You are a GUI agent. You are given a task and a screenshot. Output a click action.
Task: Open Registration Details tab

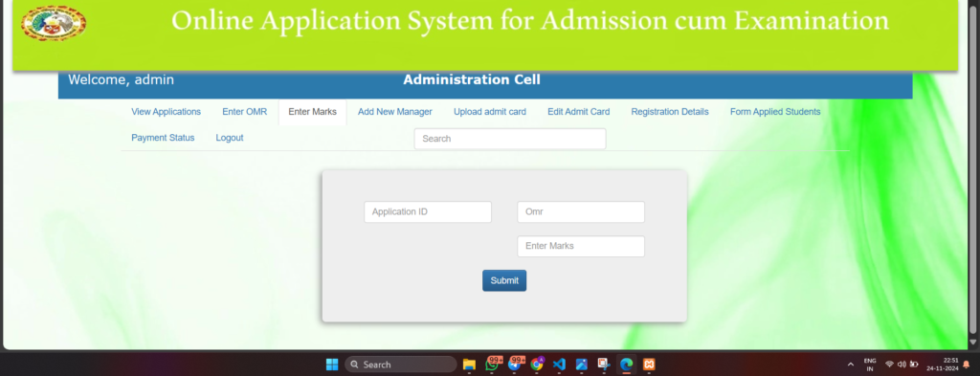[x=670, y=112]
